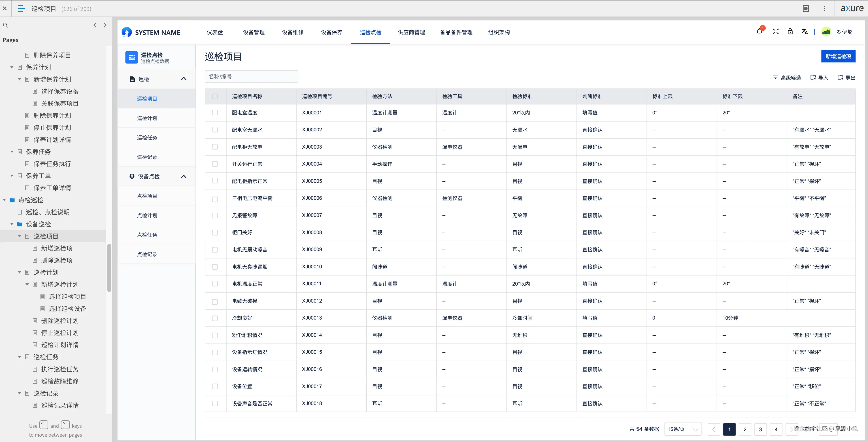This screenshot has height=442, width=868.
Task: Click the 新增巡检项 button
Action: 839,56
